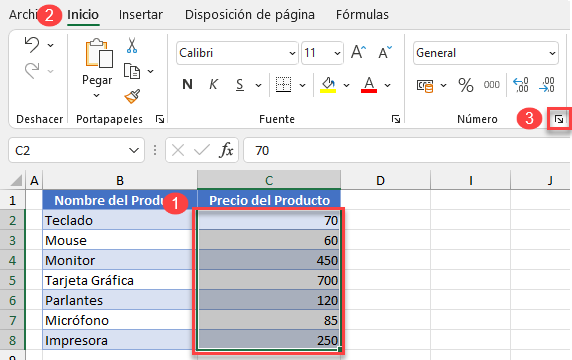Open redo history dropdown arrow

click(x=51, y=71)
